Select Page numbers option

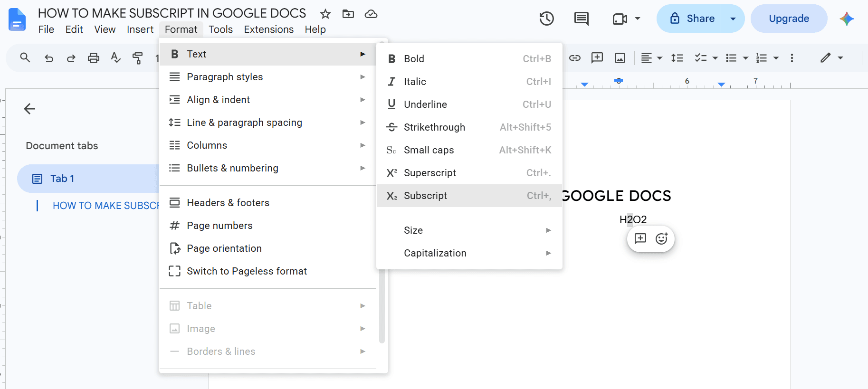pos(268,226)
